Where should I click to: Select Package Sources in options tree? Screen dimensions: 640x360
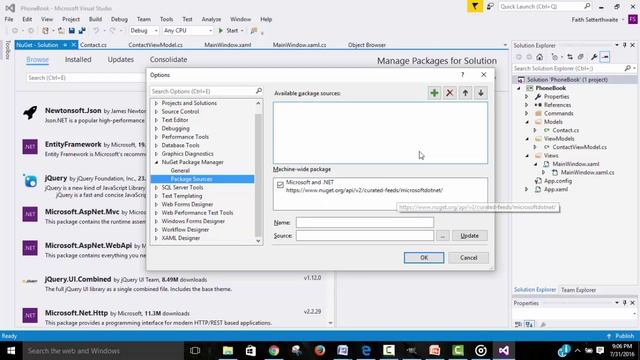pyautogui.click(x=202, y=179)
